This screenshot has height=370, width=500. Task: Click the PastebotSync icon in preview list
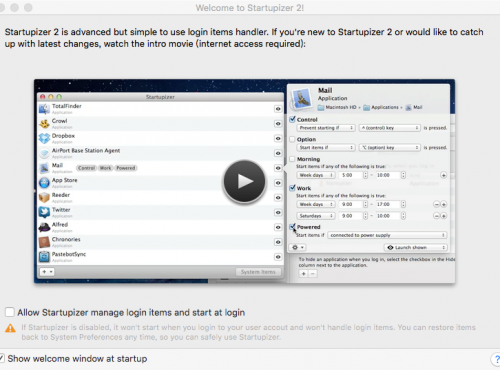[44, 256]
